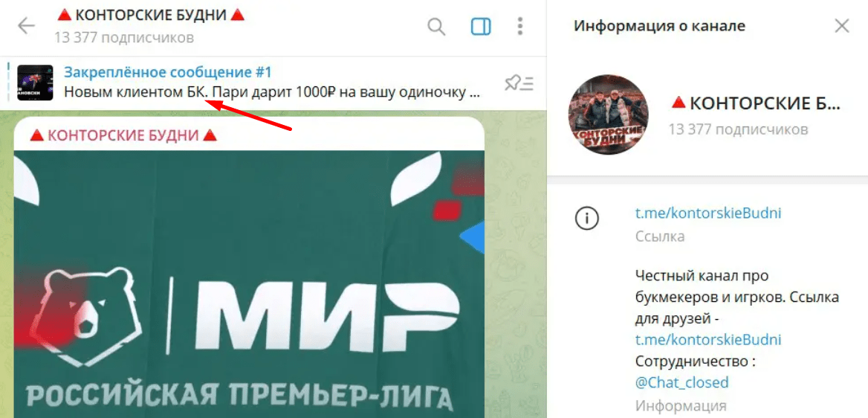
Task: Open search in the channel
Action: coord(436,26)
